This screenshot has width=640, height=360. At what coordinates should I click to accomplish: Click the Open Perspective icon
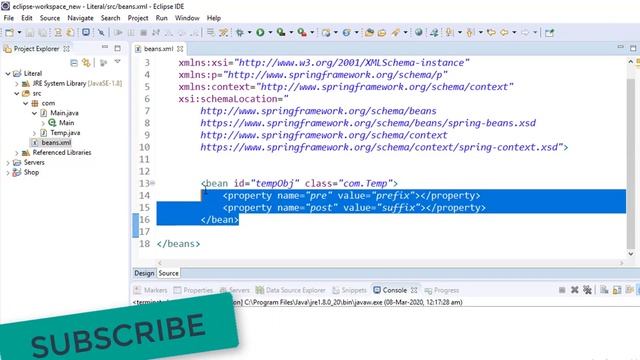[x=549, y=33]
